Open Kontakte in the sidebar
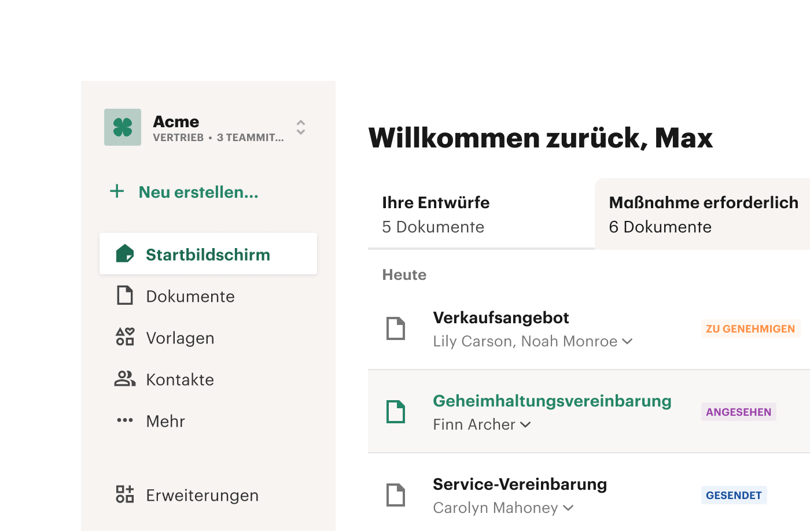The image size is (810, 532). [180, 379]
